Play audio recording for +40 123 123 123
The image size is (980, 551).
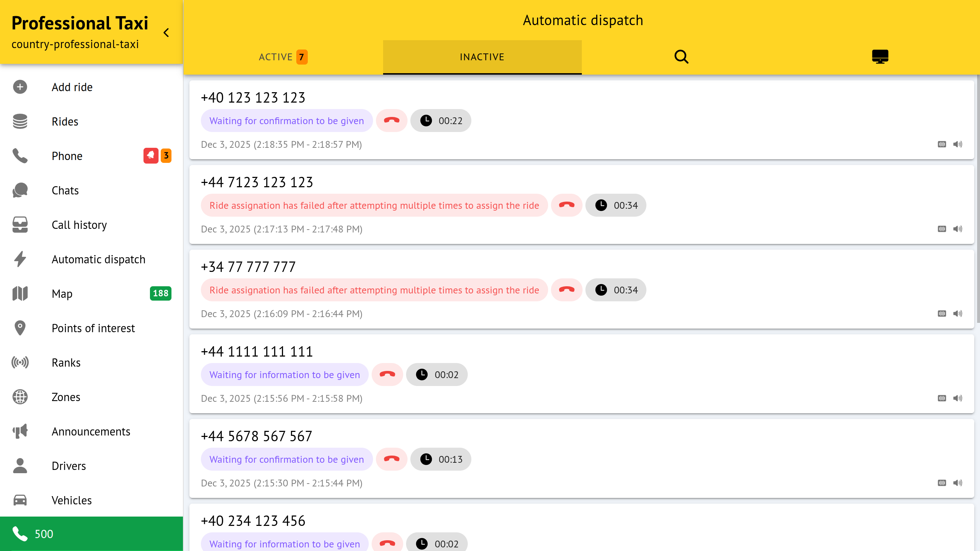(957, 144)
